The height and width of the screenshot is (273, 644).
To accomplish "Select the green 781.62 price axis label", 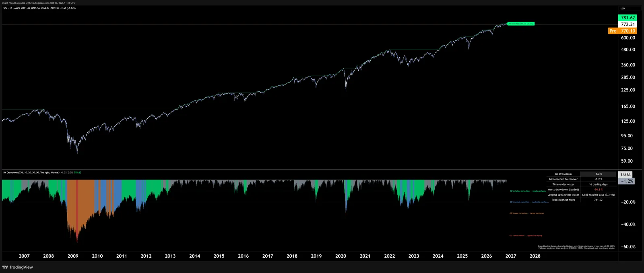I will (x=627, y=18).
